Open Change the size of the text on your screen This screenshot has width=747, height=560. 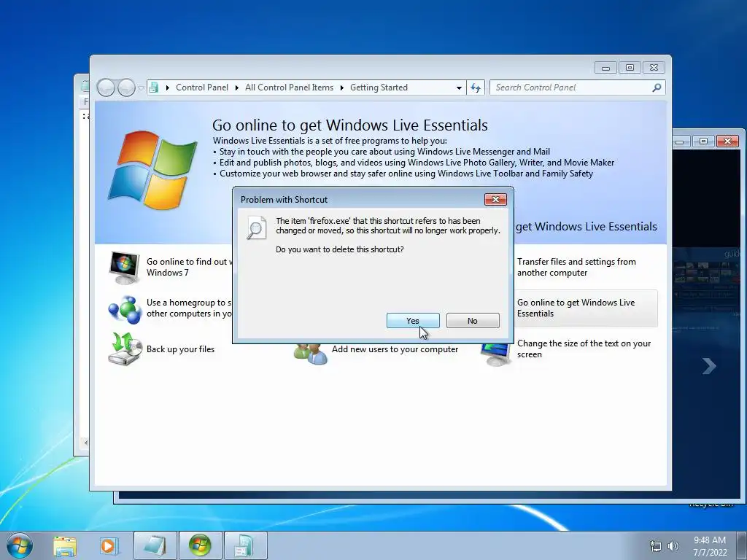(x=584, y=349)
